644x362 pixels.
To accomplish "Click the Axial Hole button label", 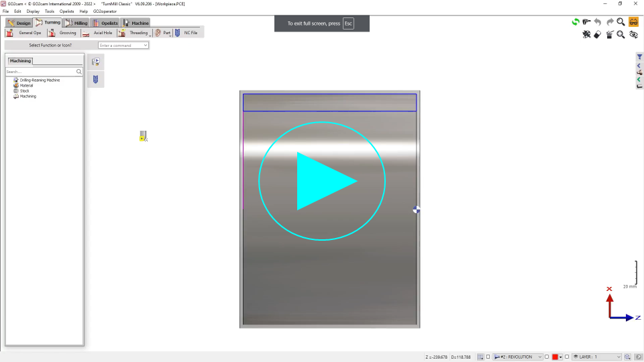I will coord(103,33).
